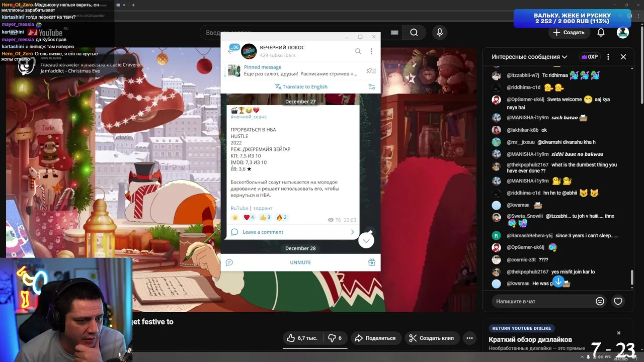Click the Telegram scroll-to-bottom arrow button
This screenshot has height=362, width=644.
(366, 241)
